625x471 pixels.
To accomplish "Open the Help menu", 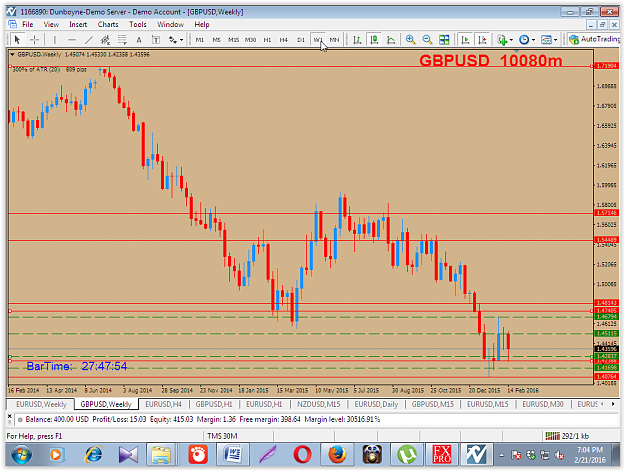I will click(x=202, y=24).
